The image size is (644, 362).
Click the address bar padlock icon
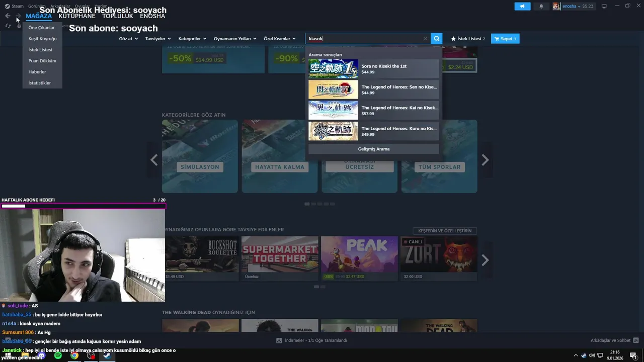point(19,26)
